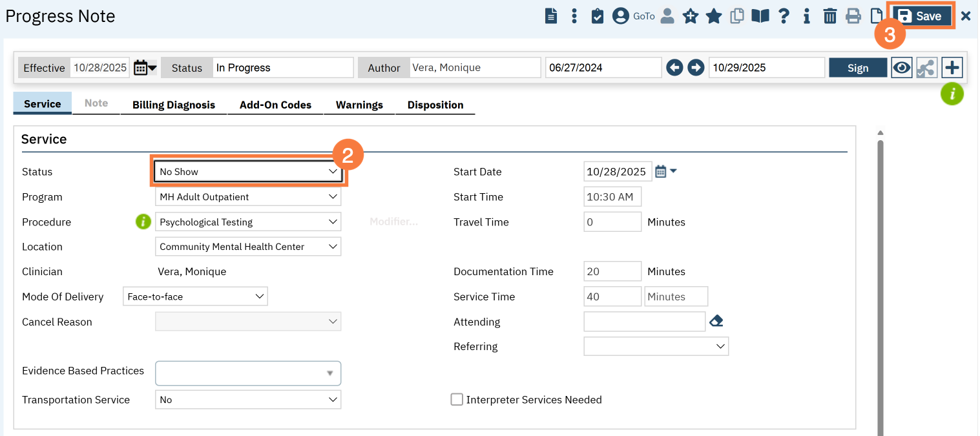The image size is (980, 436).
Task: Open the Status dropdown showing No Show
Action: click(x=248, y=172)
